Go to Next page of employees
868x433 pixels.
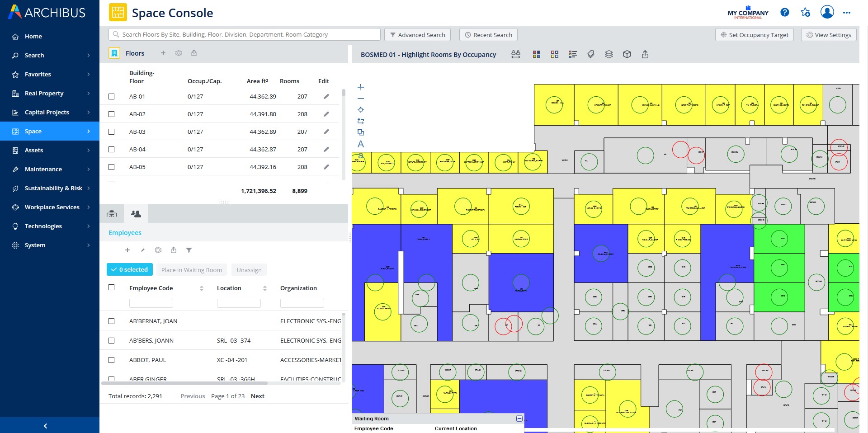point(257,396)
